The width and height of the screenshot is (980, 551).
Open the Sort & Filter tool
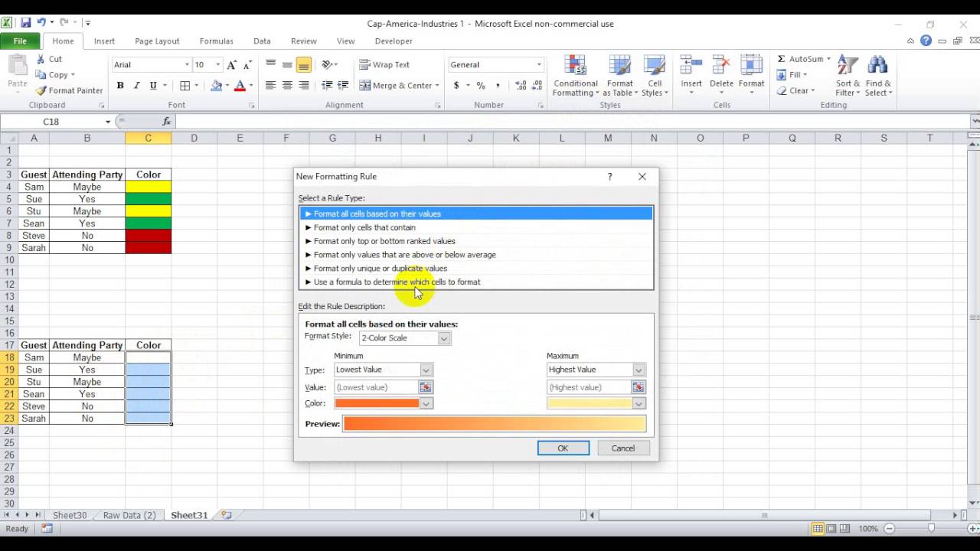pos(848,76)
